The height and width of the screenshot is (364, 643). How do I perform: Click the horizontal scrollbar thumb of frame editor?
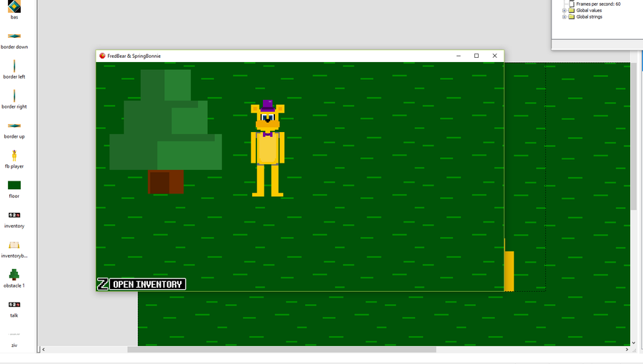tap(281, 350)
